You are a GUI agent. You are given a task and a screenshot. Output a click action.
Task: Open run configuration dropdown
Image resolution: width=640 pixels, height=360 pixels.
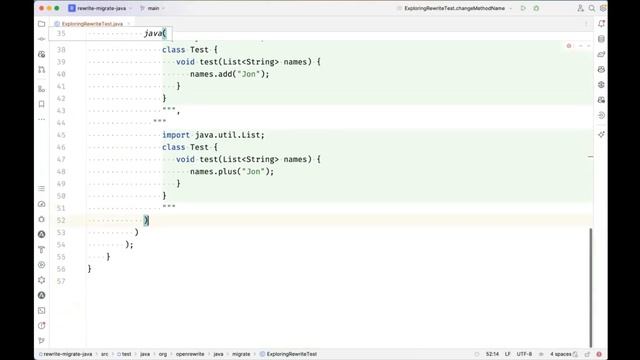click(x=454, y=8)
